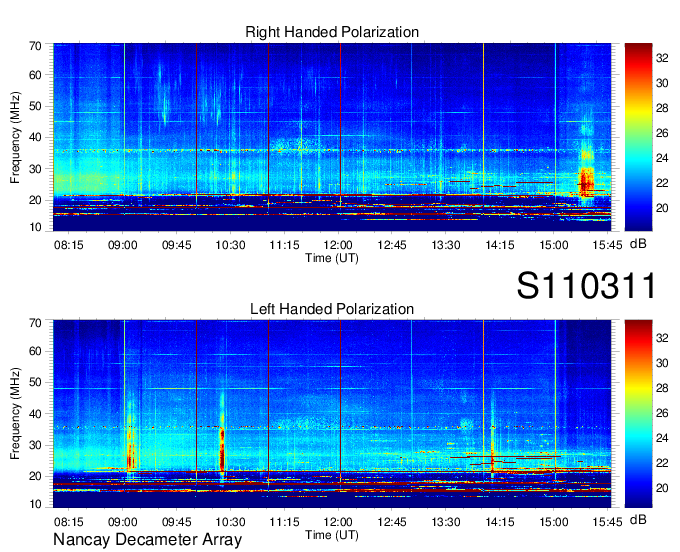Click the 24 value on the top colorbar
This screenshot has height=552, width=680.
662,158
